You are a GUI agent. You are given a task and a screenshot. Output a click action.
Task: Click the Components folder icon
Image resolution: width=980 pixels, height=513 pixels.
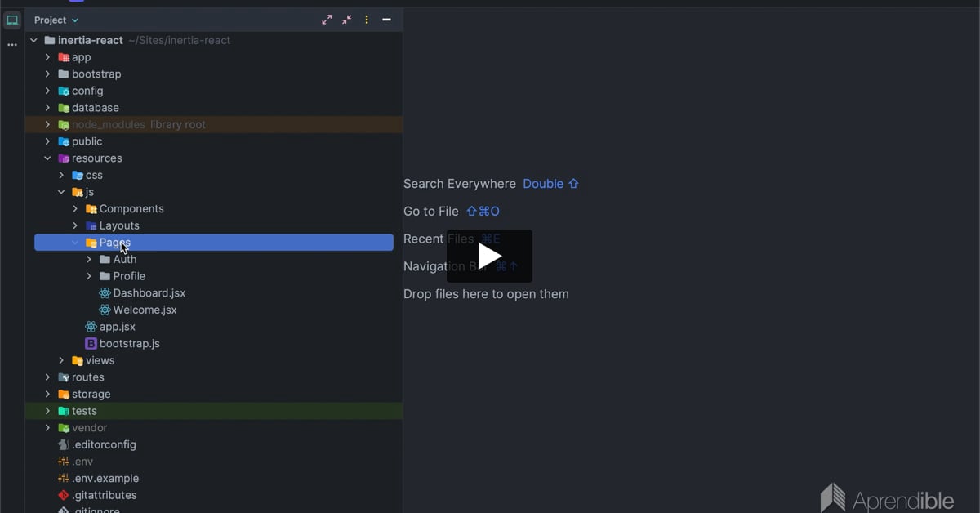coord(91,209)
